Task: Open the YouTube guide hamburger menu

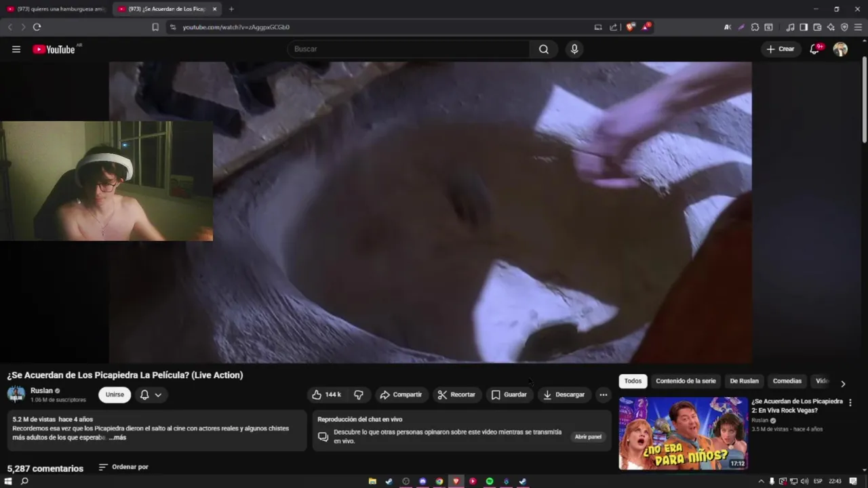Action: [16, 49]
